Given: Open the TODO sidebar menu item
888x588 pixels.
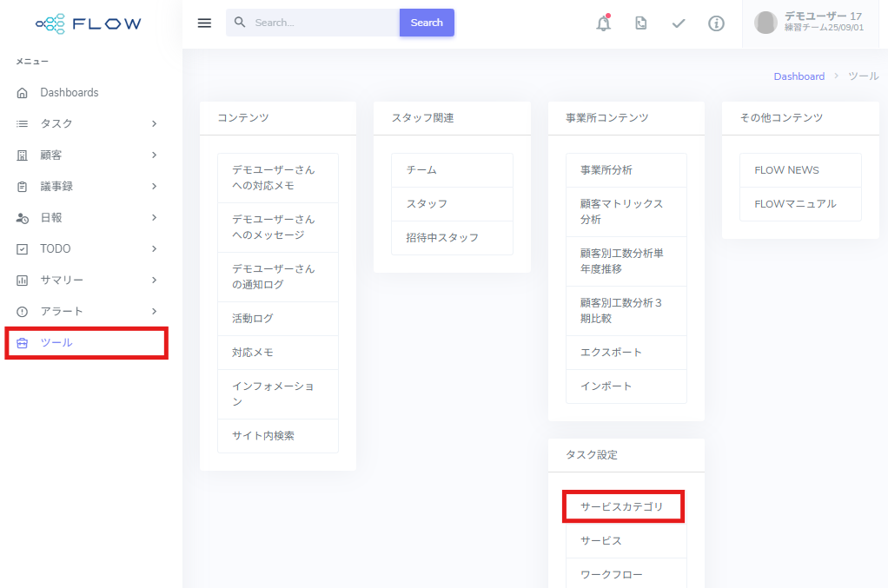Looking at the screenshot, I should point(56,248).
